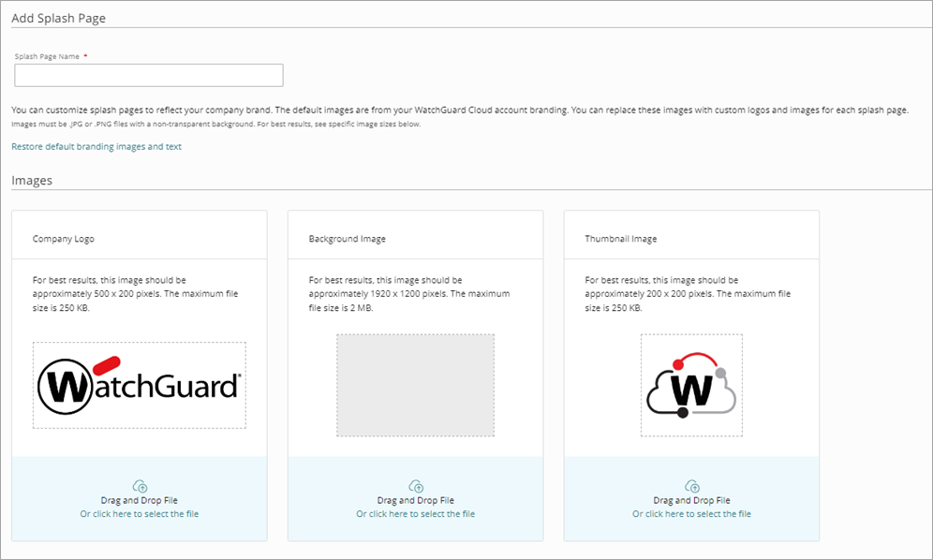Screen dimensions: 933x560
Task: Open Restore default branding images and text link
Action: (96, 146)
